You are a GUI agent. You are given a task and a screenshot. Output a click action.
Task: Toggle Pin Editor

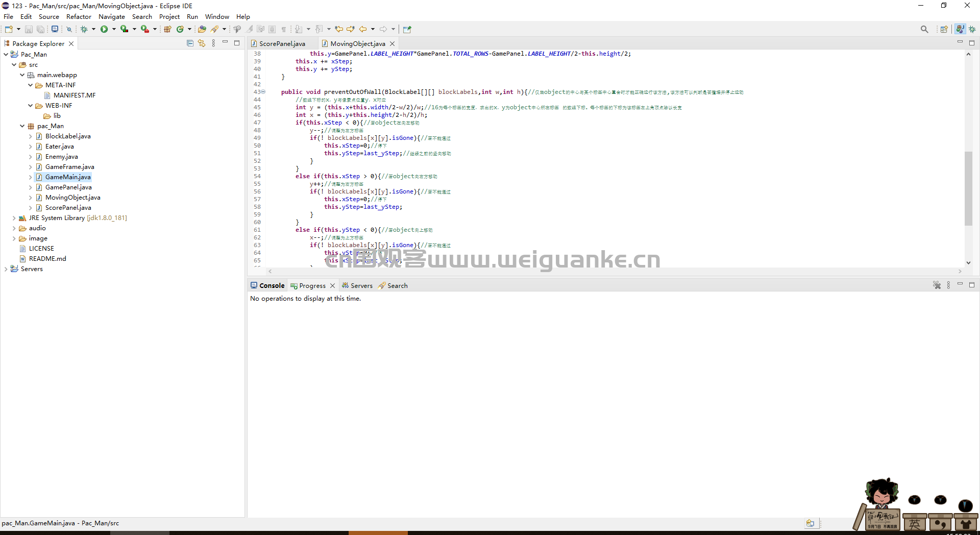pos(407,29)
